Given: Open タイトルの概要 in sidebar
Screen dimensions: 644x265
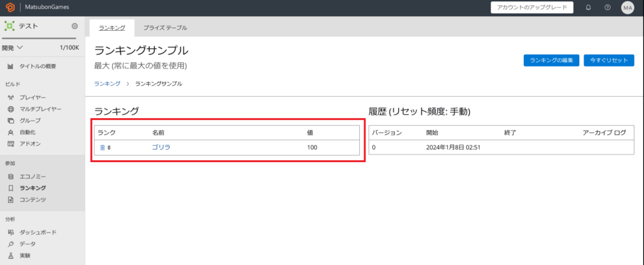Looking at the screenshot, I should coord(38,67).
